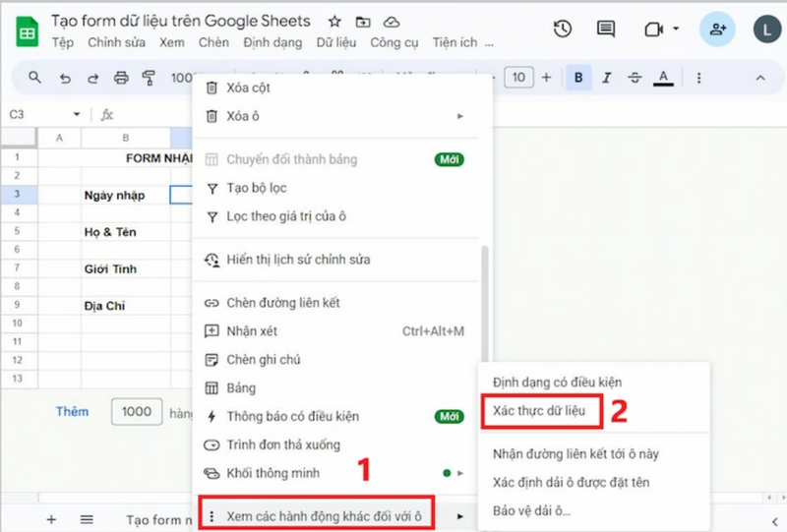Choose Chèn đường liên kết

334,303
